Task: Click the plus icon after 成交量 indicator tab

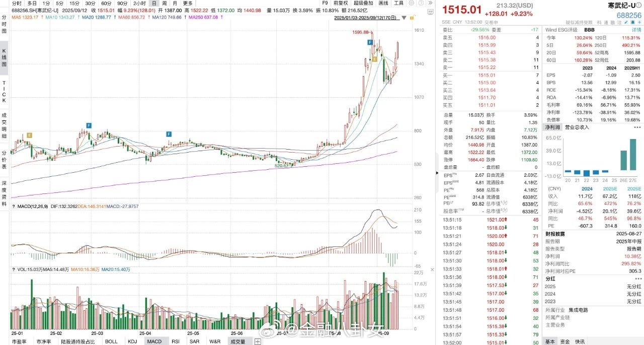Action: coord(257,341)
